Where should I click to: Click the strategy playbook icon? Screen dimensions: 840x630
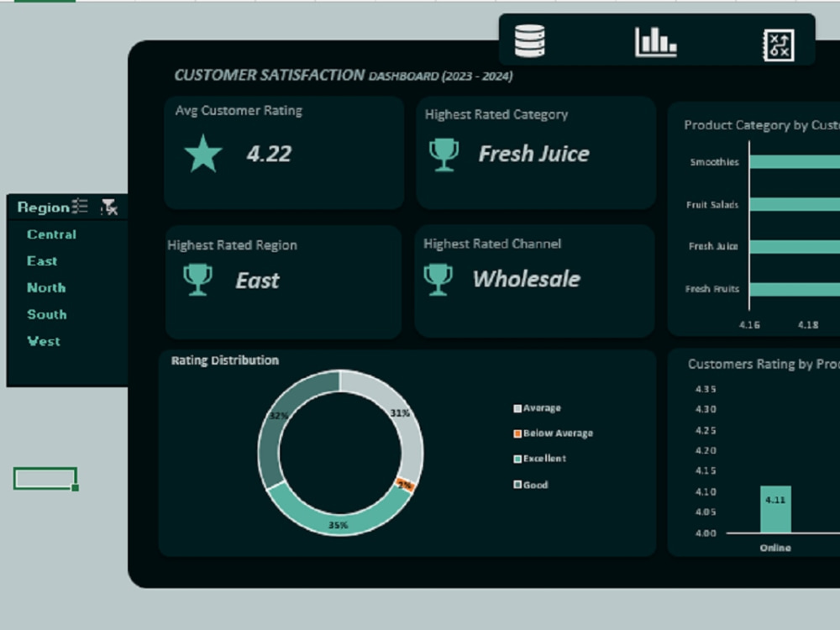778,45
